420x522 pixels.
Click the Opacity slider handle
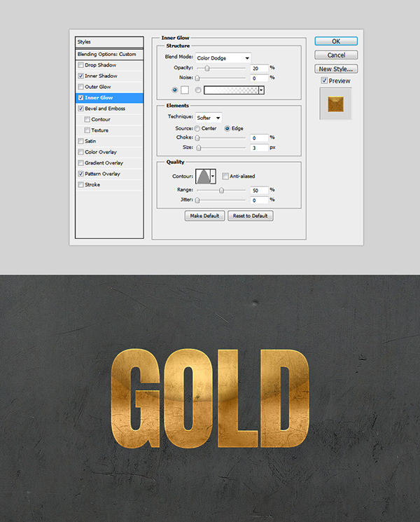pos(207,68)
